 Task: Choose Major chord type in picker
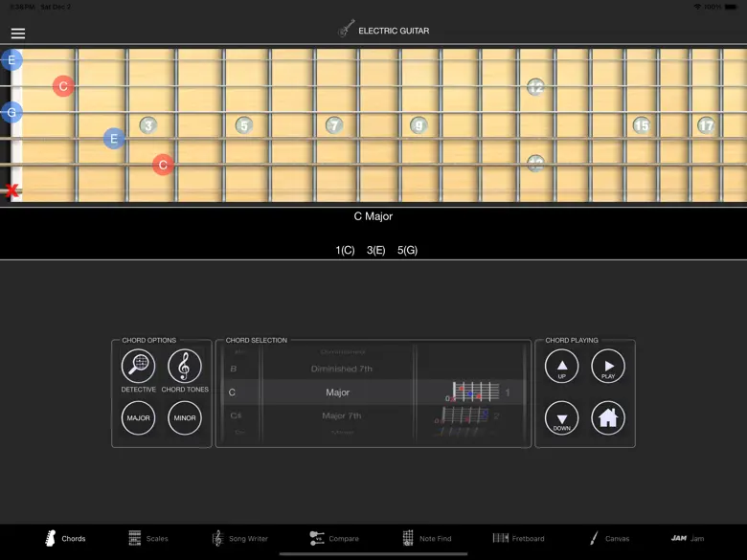(x=338, y=392)
